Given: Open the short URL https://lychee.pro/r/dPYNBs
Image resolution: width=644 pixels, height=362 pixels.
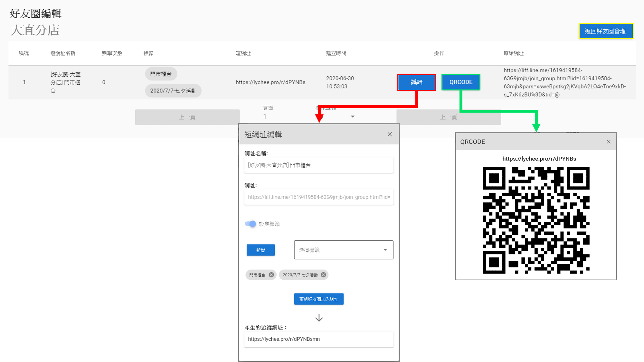Looking at the screenshot, I should click(271, 82).
